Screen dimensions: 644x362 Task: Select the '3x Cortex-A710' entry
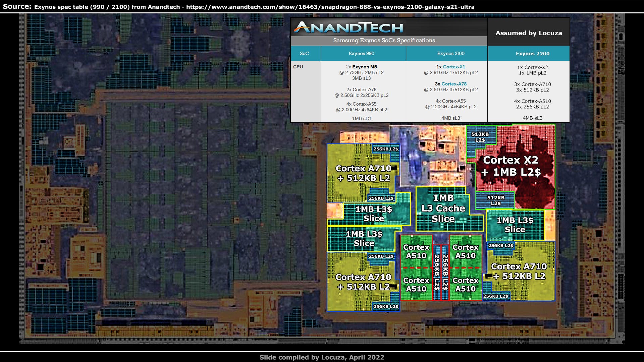[x=532, y=84]
